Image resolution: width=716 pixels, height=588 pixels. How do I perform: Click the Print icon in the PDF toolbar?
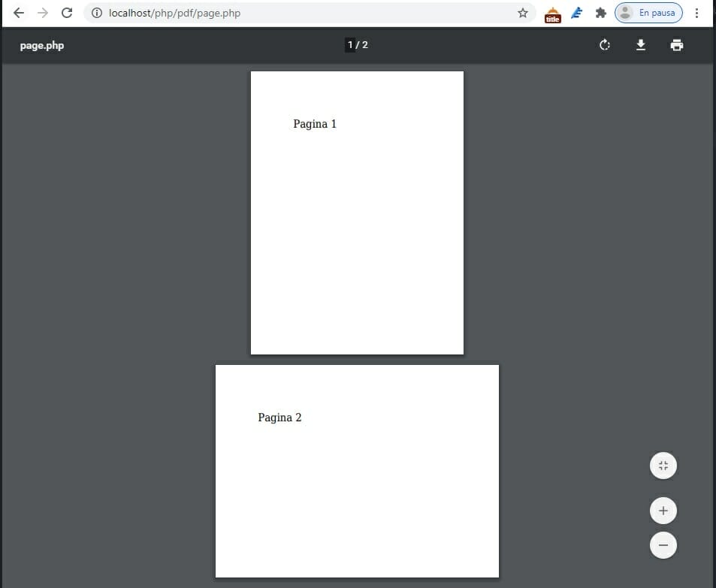(x=675, y=45)
